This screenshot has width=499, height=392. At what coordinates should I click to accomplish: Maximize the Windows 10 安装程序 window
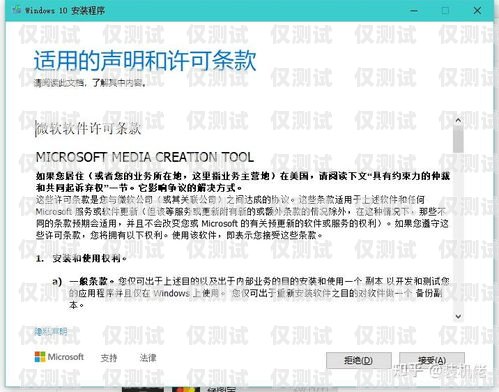[x=445, y=11]
